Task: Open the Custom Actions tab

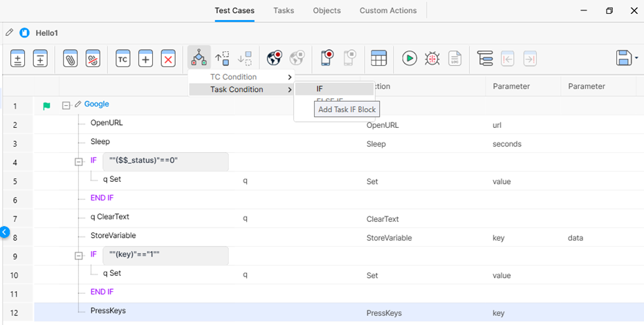Action: (387, 10)
